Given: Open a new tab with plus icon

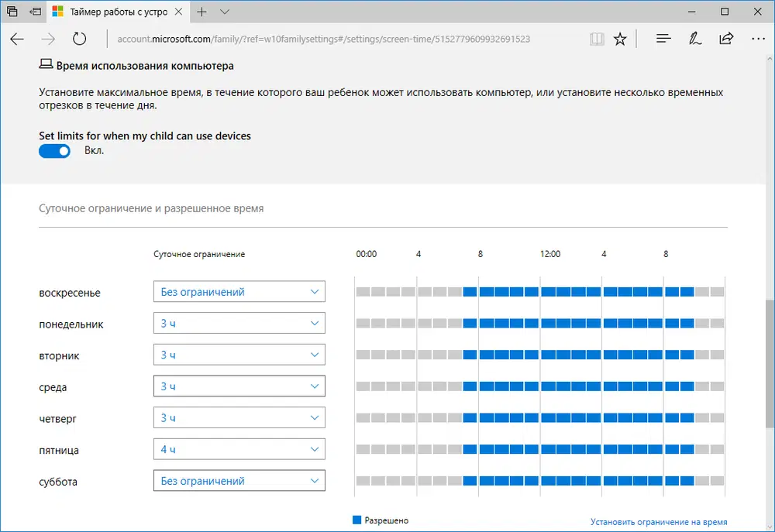Looking at the screenshot, I should (x=202, y=12).
